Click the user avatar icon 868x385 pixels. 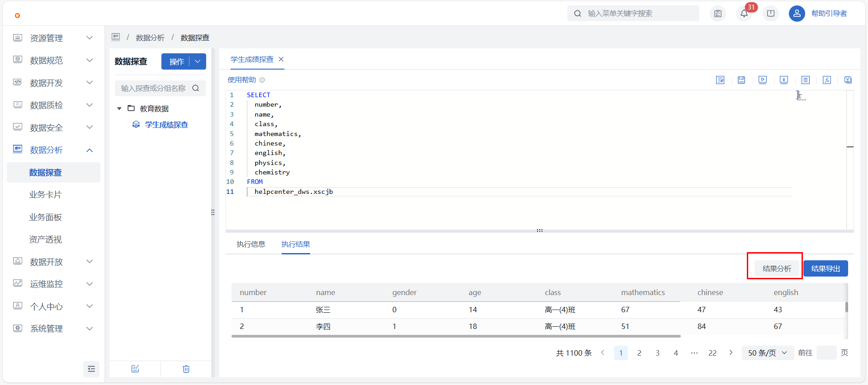797,14
